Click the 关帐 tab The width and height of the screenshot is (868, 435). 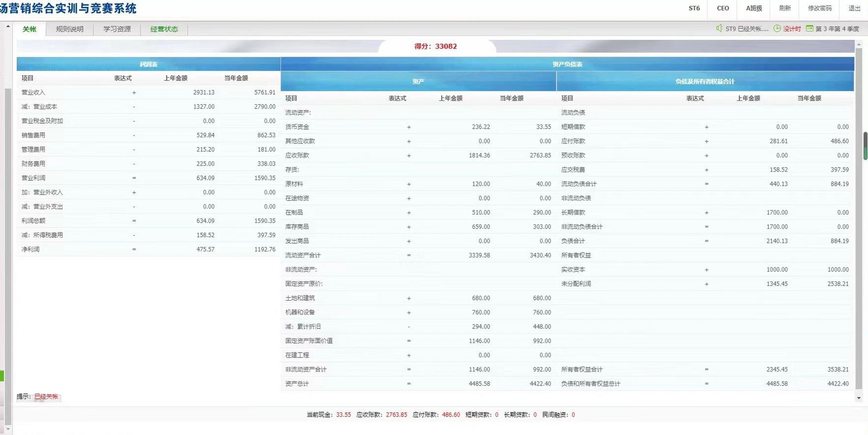(30, 29)
